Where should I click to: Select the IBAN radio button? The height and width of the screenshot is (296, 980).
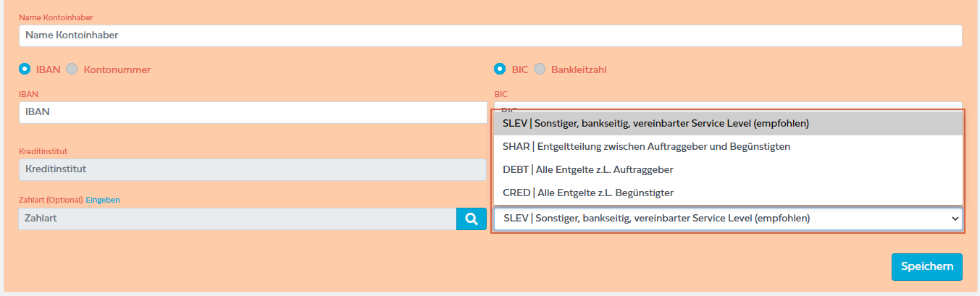click(25, 69)
